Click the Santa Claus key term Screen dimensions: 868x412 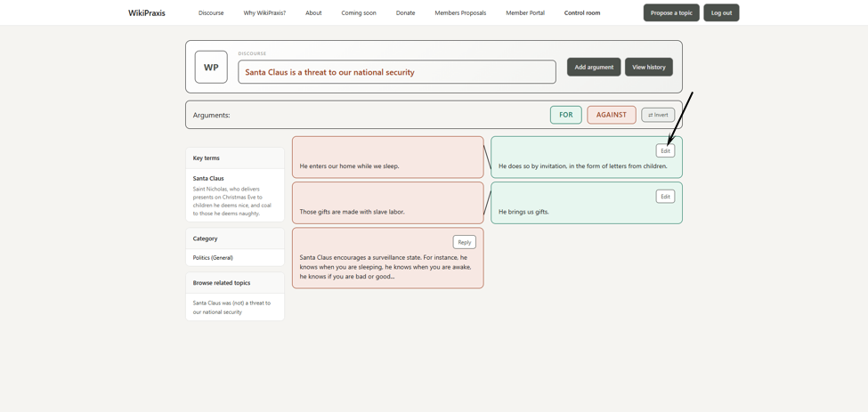208,179
